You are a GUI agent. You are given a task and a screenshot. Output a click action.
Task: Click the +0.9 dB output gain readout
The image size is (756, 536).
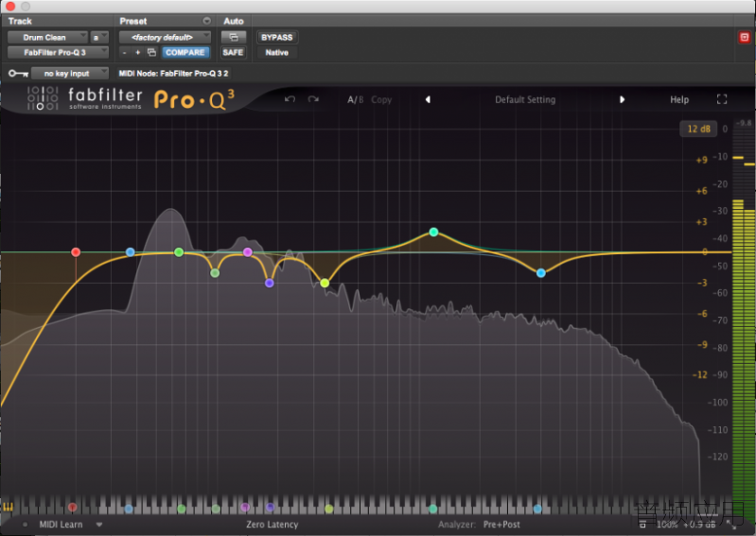coord(699,525)
